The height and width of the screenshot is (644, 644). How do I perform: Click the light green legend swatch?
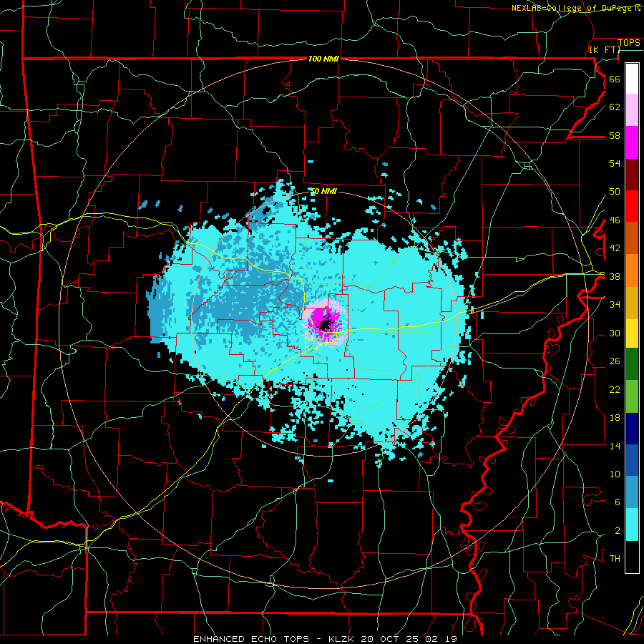tap(632, 396)
